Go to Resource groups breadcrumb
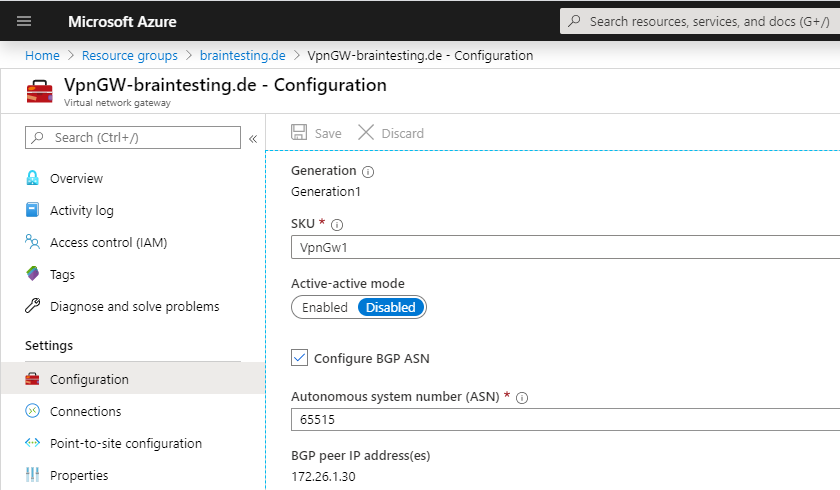 [130, 56]
